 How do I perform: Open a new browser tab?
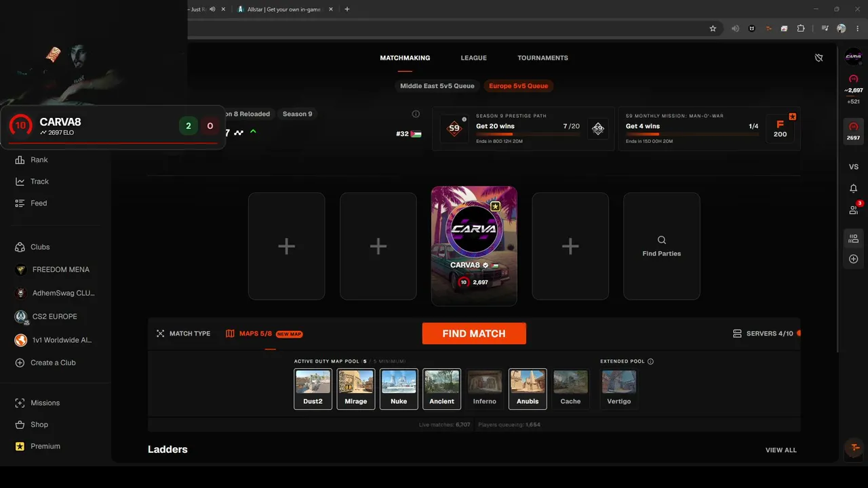pos(347,9)
